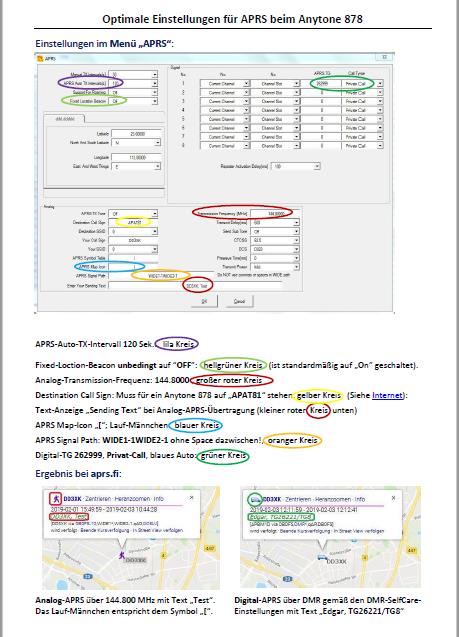Click the Enter Your Sending Text field

195,286
